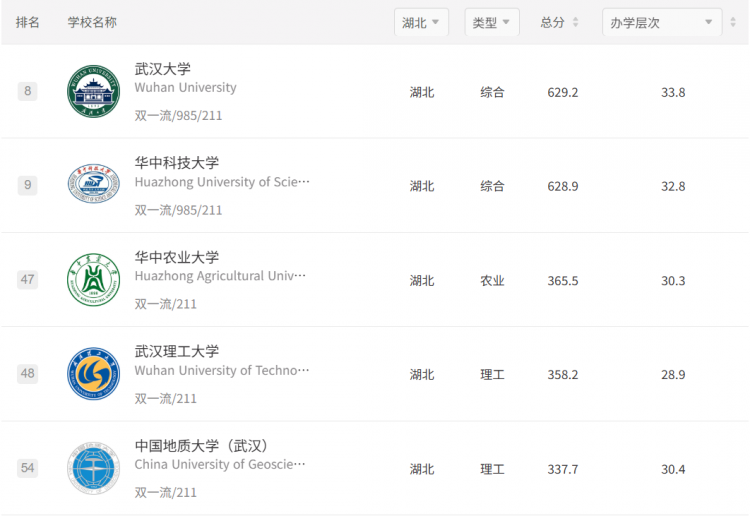
Task: Open the 华中科技大学 school link
Action: 176,163
